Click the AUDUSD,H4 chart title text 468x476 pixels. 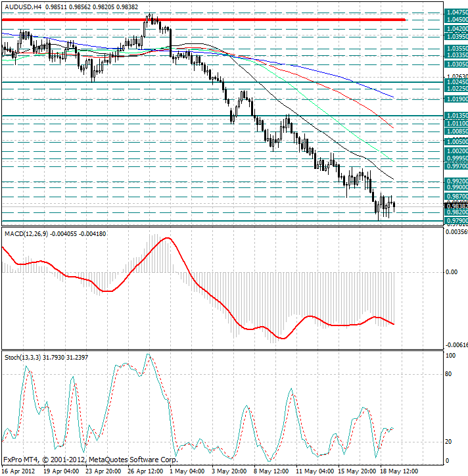point(24,7)
